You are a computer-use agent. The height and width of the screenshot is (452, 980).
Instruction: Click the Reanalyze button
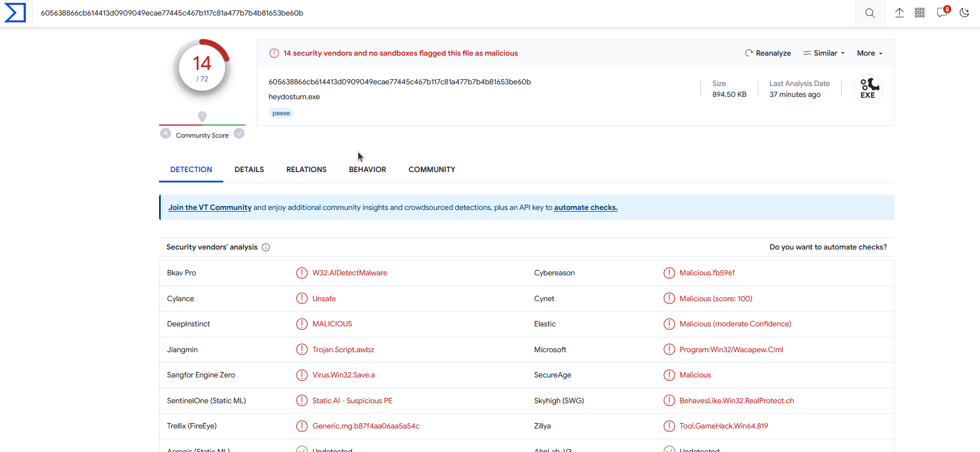pos(768,53)
